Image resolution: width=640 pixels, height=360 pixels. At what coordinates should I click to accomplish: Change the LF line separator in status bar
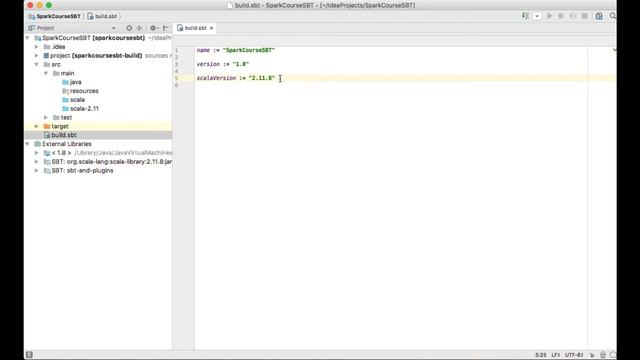(x=556, y=355)
